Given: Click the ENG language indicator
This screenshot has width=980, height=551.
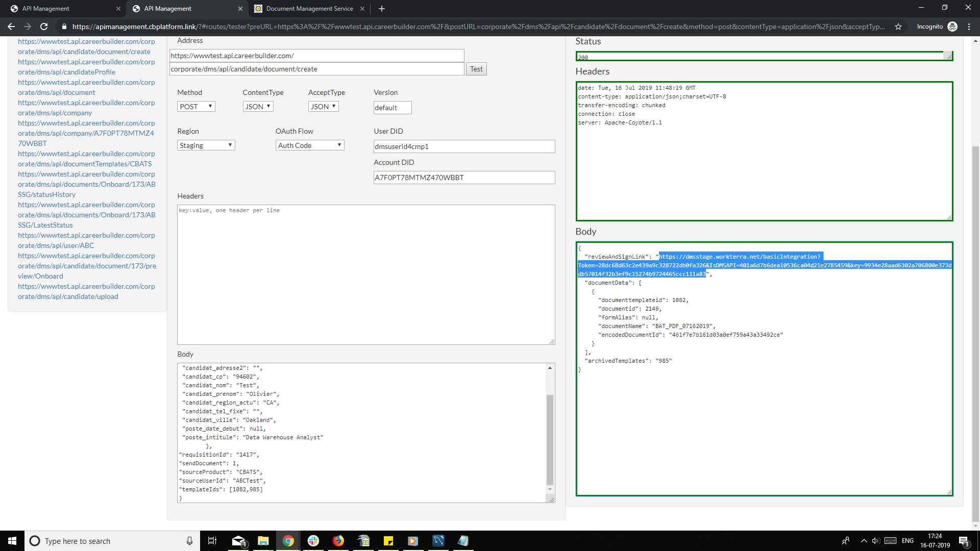Looking at the screenshot, I should [x=908, y=541].
